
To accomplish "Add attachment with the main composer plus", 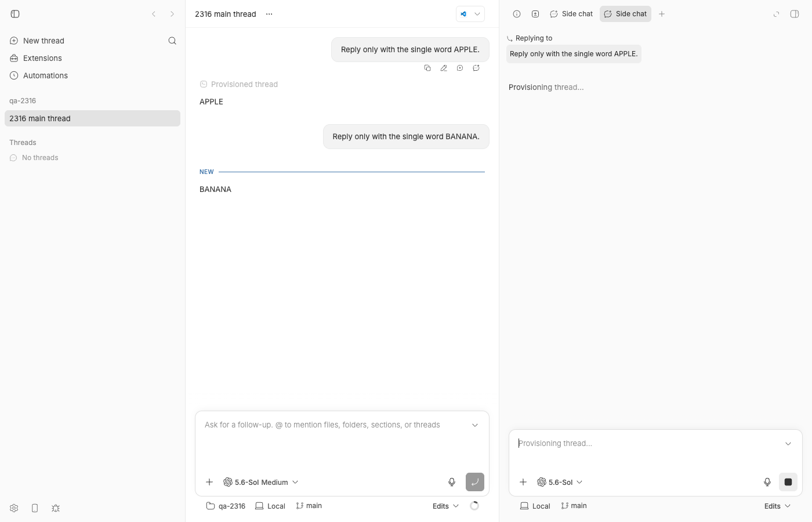I will (209, 482).
